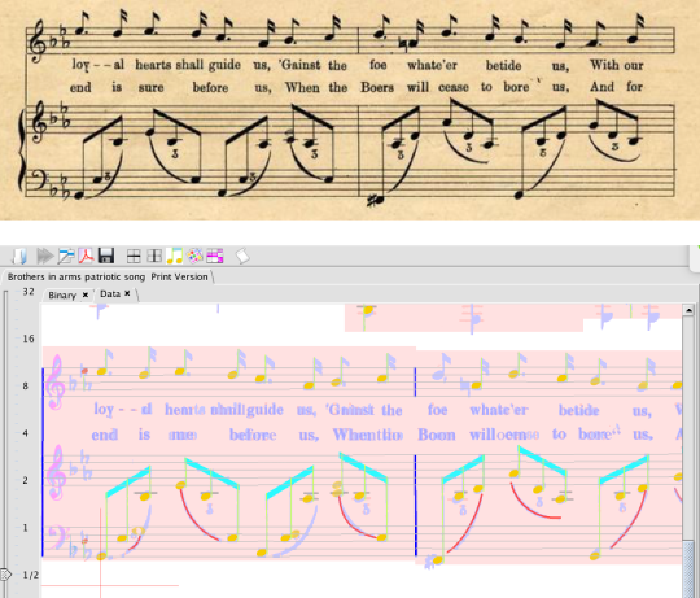Click the white eraser icon
The image size is (700, 598).
click(242, 256)
